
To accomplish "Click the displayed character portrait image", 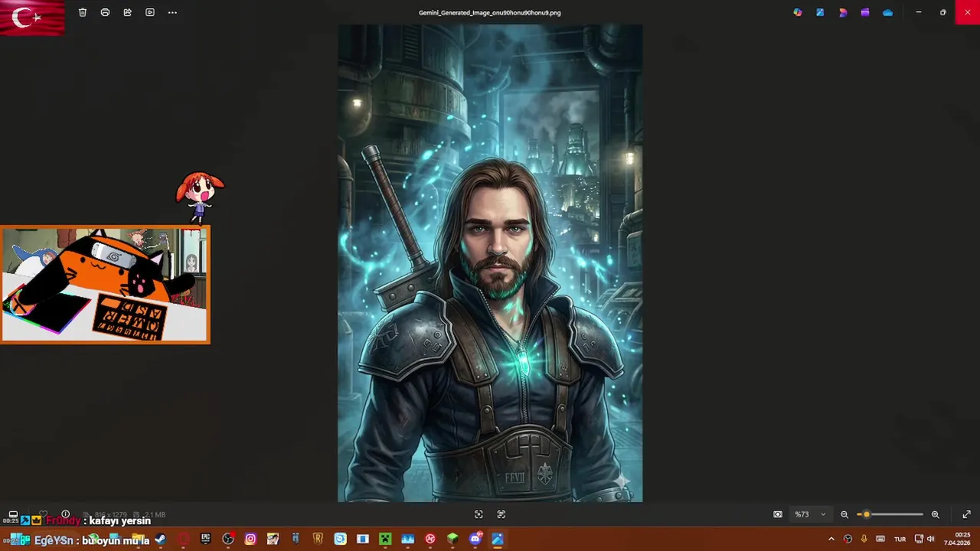I will [490, 263].
